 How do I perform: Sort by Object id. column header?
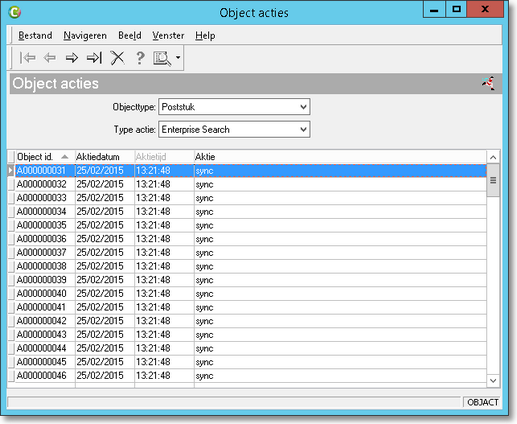(45, 157)
